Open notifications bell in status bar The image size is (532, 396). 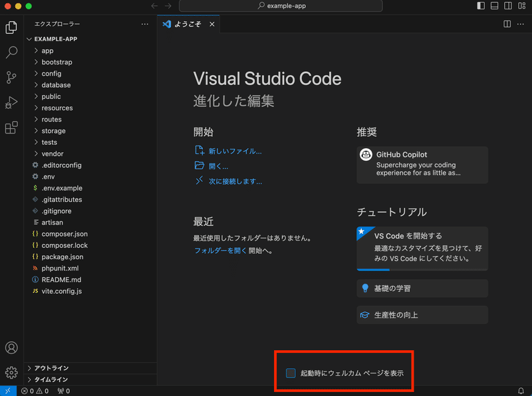pyautogui.click(x=521, y=391)
